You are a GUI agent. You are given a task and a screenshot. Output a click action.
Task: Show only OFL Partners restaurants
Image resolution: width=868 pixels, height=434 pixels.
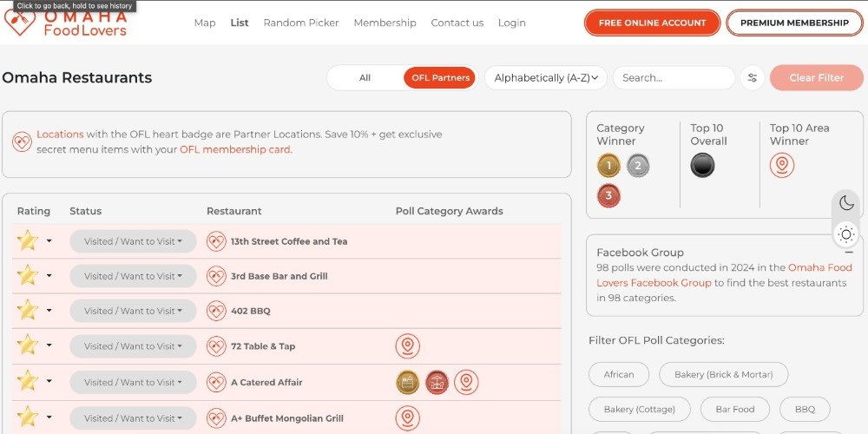tap(440, 78)
